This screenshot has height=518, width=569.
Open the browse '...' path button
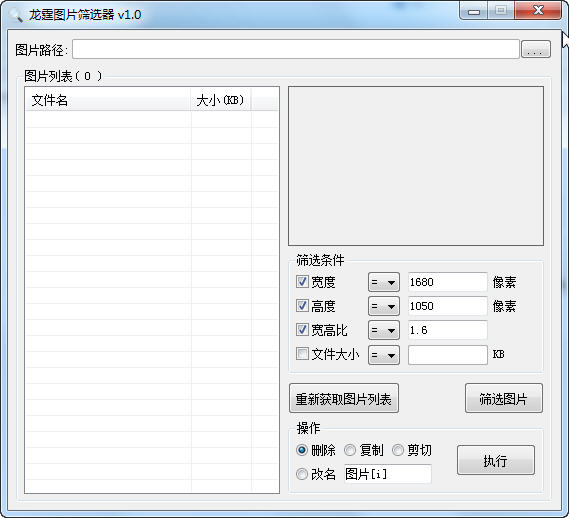coord(536,49)
